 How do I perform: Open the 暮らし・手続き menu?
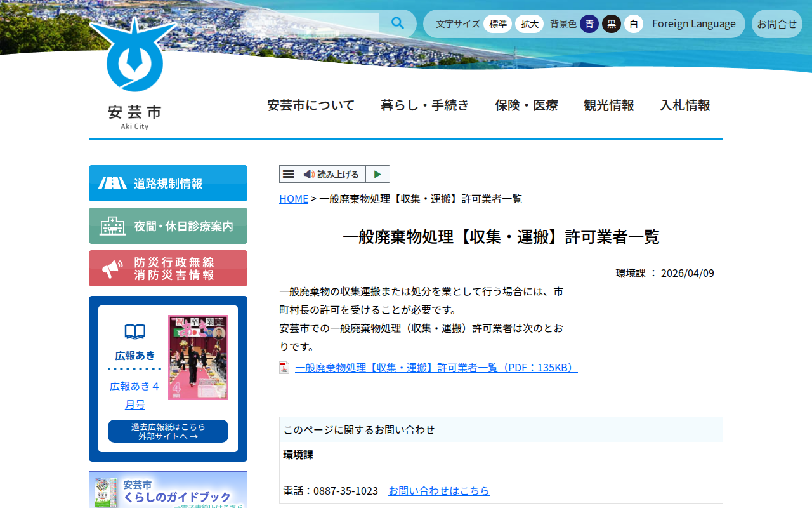[425, 105]
